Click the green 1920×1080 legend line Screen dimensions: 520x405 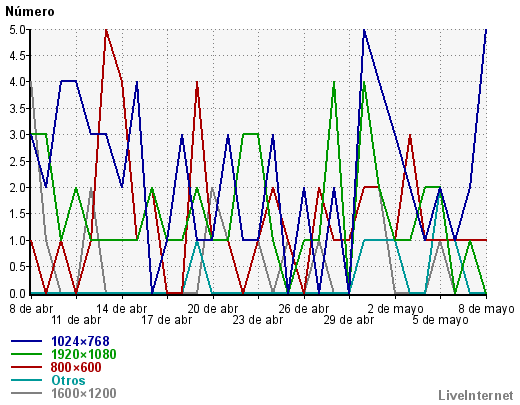(x=26, y=354)
